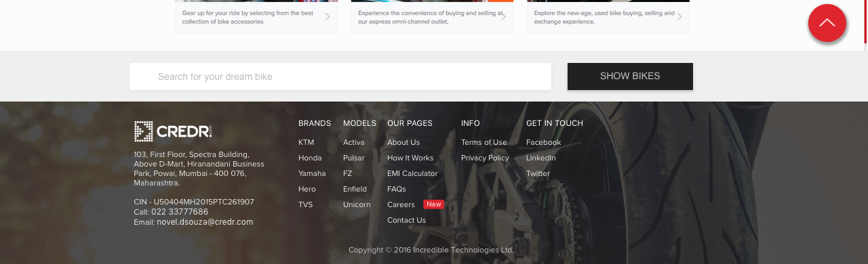Click the Search for your dream bike field
The width and height of the screenshot is (868, 264).
coord(340,76)
